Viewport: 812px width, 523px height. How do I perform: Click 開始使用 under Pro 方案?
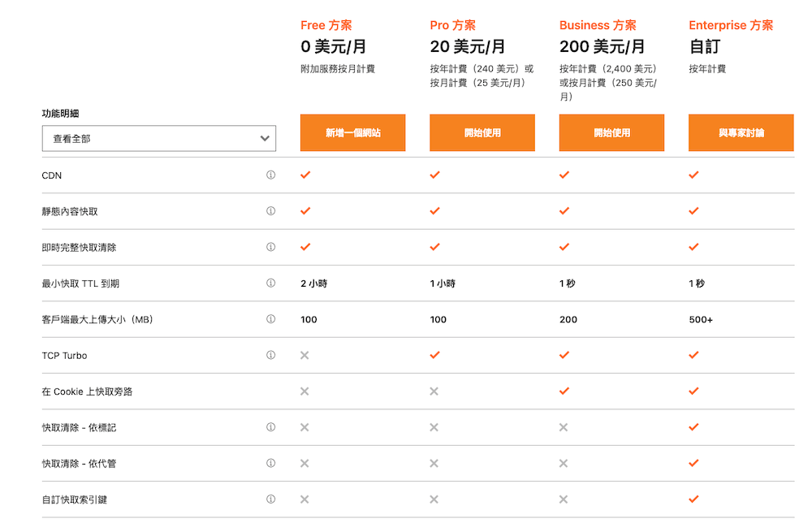[x=482, y=132]
